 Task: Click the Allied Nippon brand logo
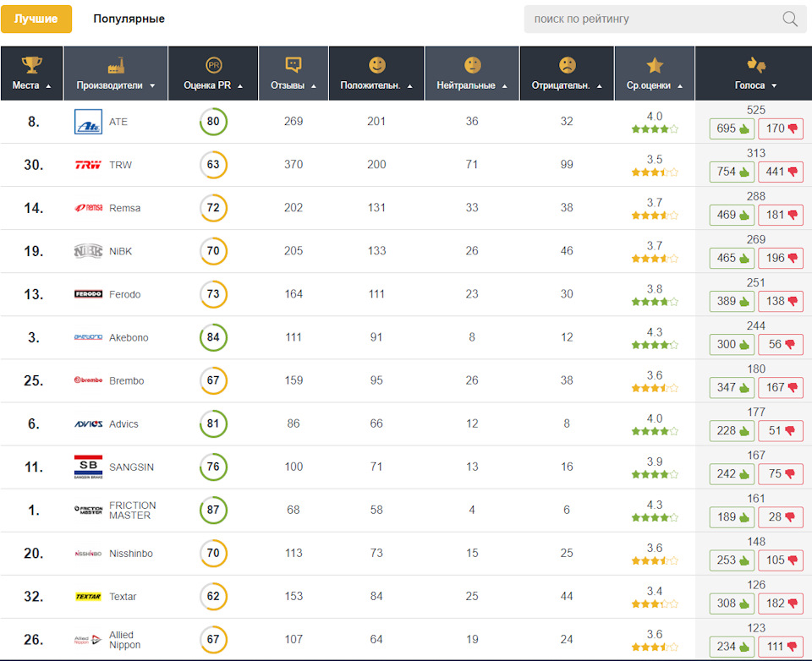[x=88, y=640]
